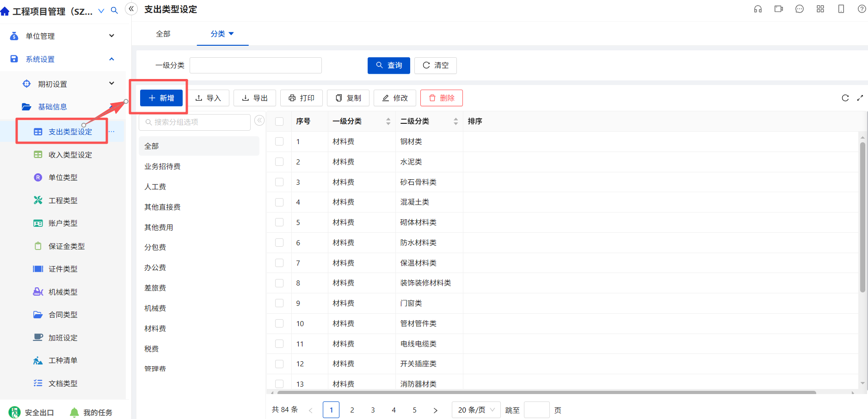The height and width of the screenshot is (419, 868).
Task: Focus the 搜索分组选项 search box
Action: pyautogui.click(x=195, y=122)
